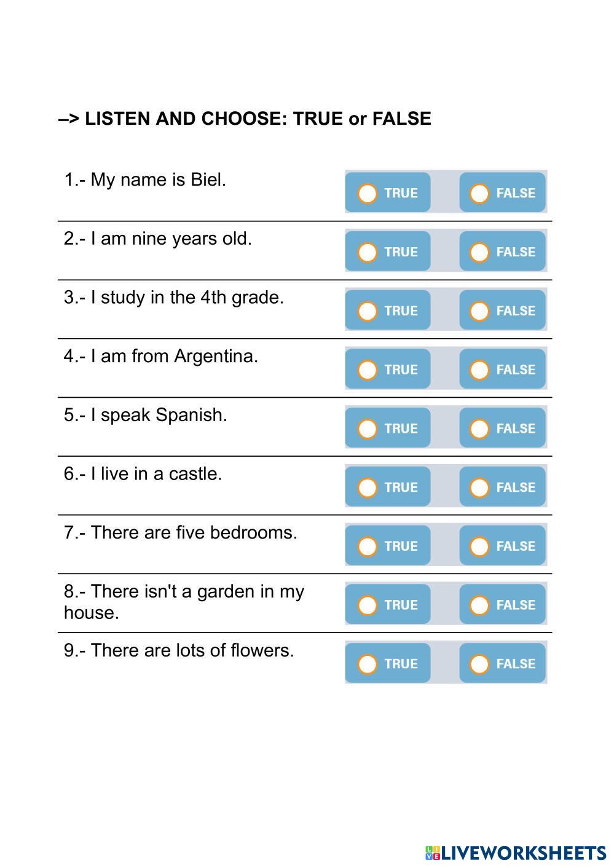
Task: Pick FALSE for 'There isn't a garden' statement
Action: 479,606
